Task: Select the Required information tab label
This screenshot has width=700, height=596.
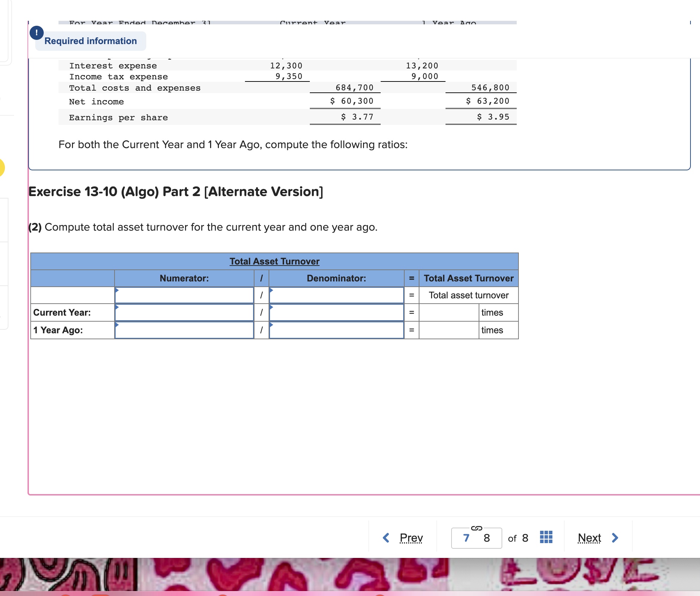Action: coord(91,41)
